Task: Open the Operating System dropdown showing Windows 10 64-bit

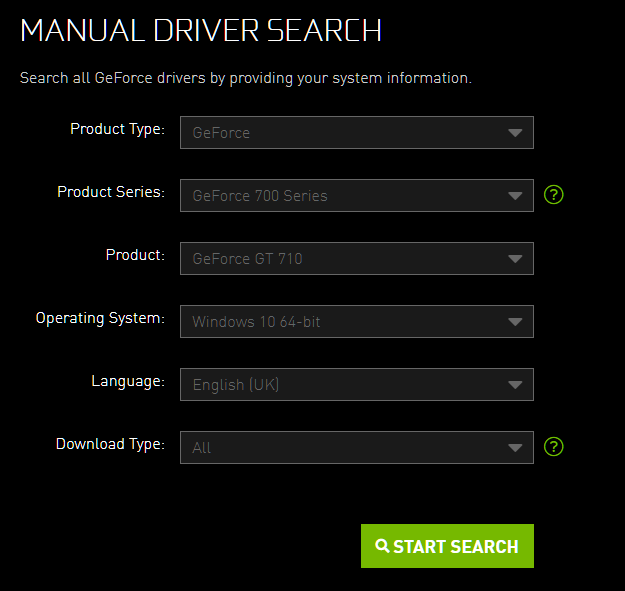Action: click(357, 321)
